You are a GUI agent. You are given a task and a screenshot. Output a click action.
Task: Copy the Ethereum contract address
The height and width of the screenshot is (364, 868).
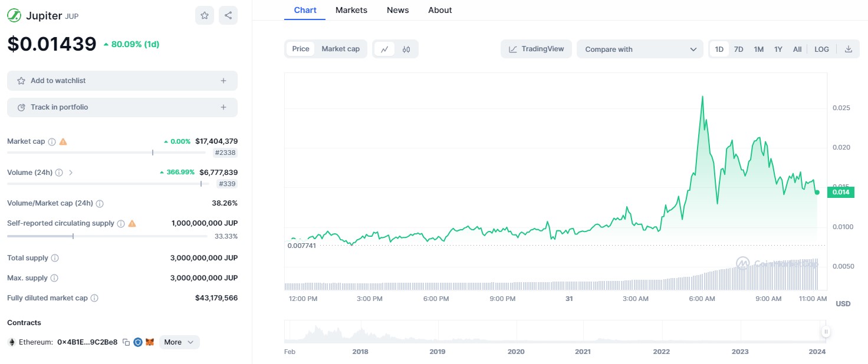click(x=126, y=342)
